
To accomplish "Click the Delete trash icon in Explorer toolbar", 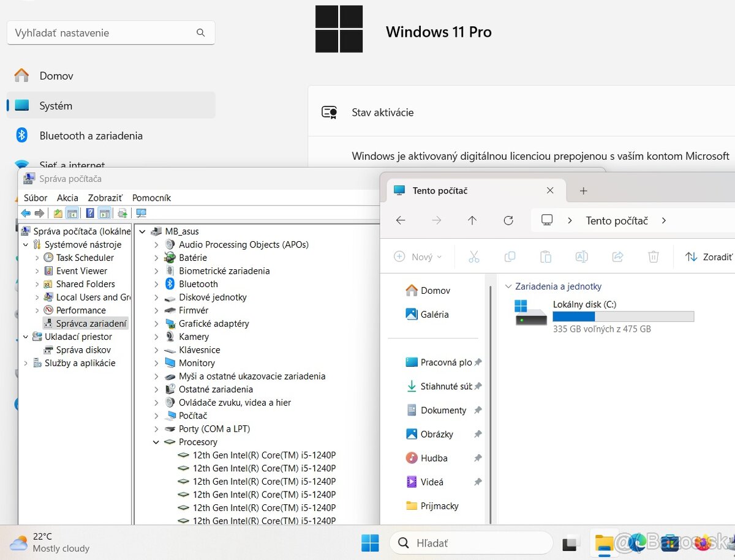I will (x=654, y=257).
